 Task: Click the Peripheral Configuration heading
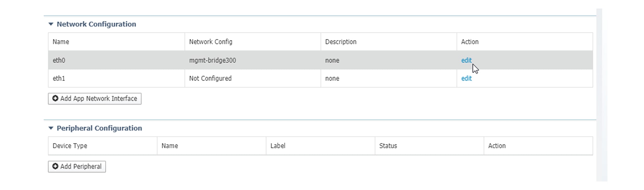coord(99,128)
